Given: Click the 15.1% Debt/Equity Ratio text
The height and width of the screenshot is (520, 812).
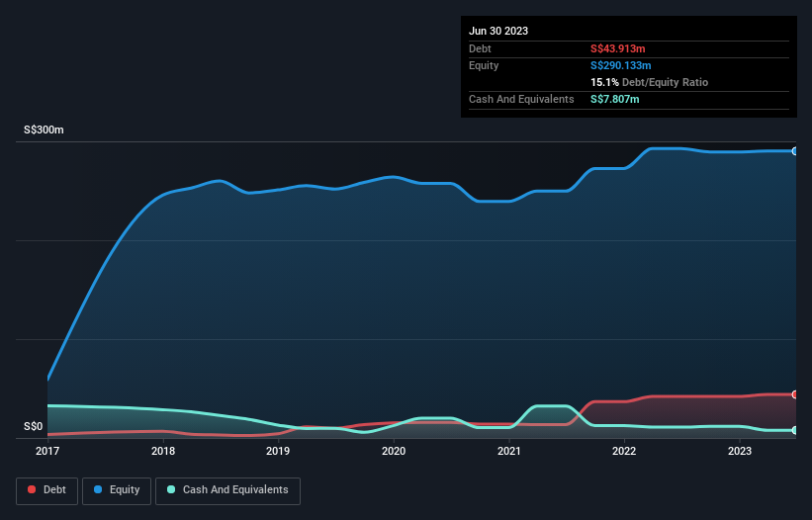Looking at the screenshot, I should 650,82.
